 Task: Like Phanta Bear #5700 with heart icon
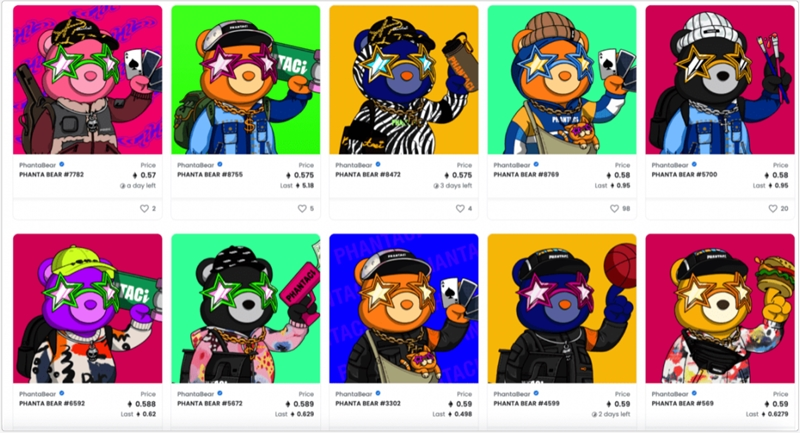tap(773, 209)
